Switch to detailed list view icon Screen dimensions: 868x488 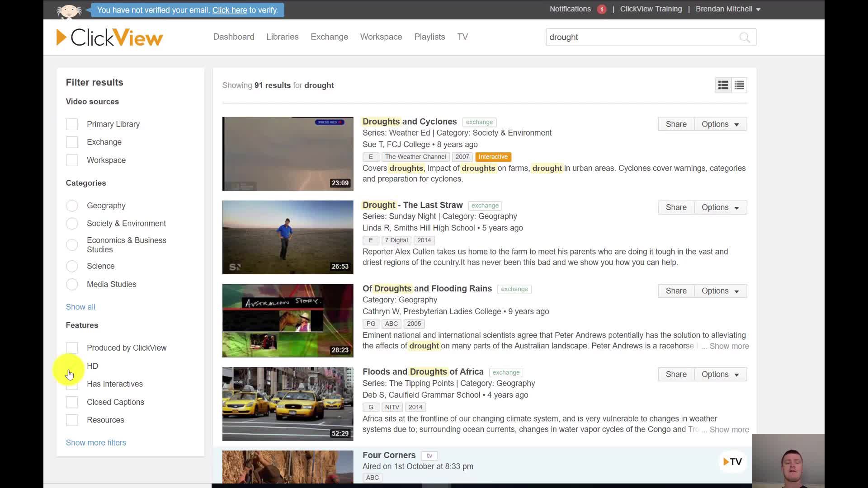click(723, 85)
